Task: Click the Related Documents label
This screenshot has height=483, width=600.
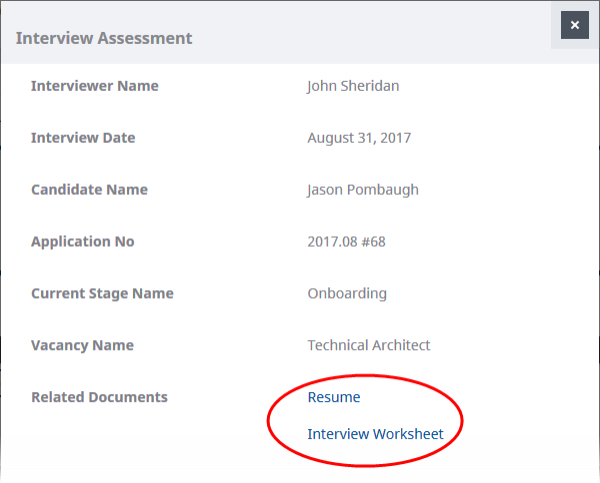Action: point(99,397)
